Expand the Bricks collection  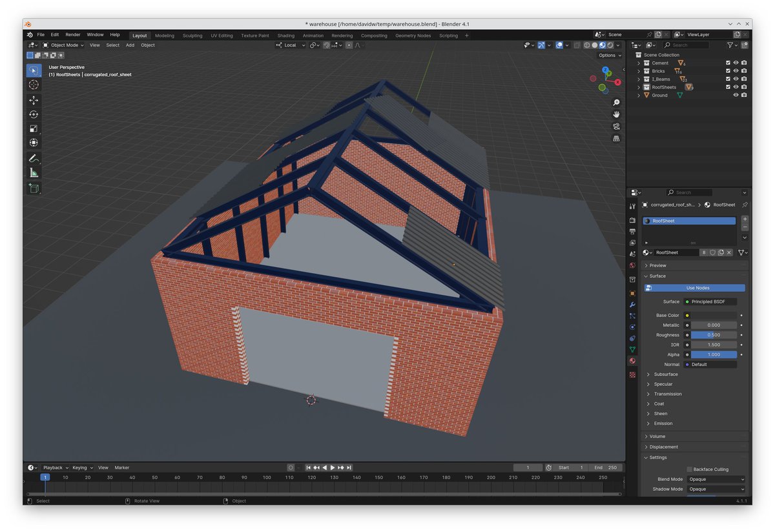point(639,71)
